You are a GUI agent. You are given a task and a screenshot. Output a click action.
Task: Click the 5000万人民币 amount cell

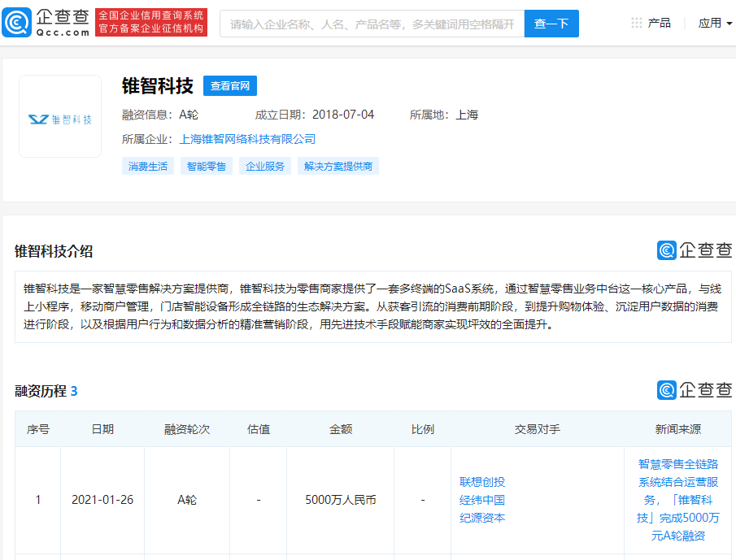tap(341, 500)
